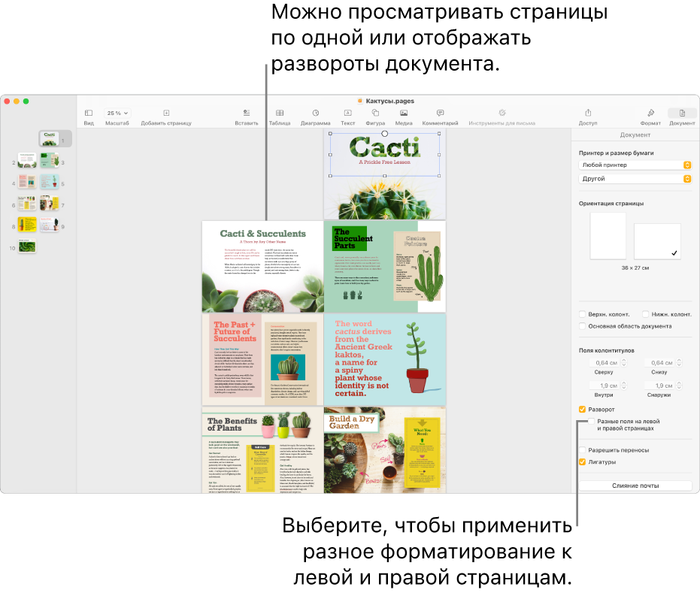Viewport: 700px width, 596px height.
Task: Click 'The Benefits of Plants' heading
Action: 232,424
